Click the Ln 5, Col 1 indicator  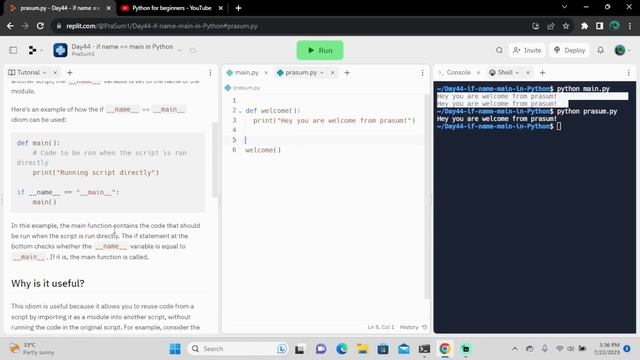click(381, 327)
